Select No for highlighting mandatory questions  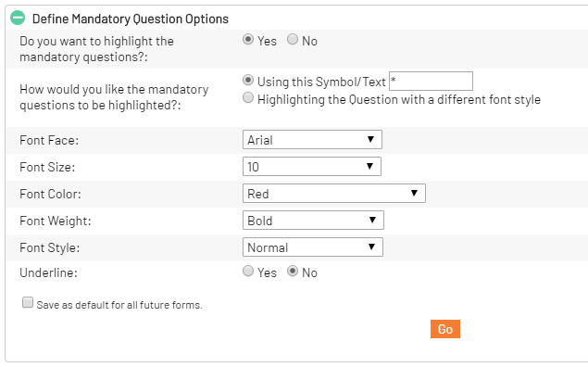[x=293, y=39]
